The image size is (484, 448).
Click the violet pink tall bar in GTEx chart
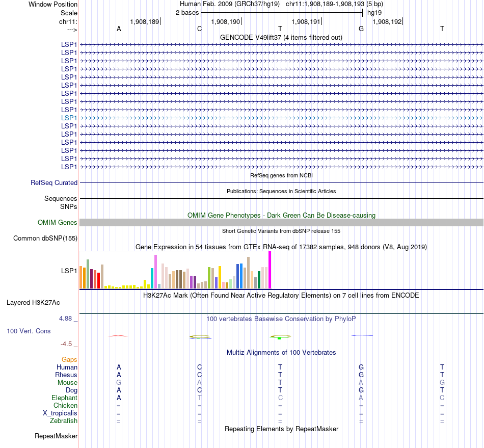[x=155, y=272]
